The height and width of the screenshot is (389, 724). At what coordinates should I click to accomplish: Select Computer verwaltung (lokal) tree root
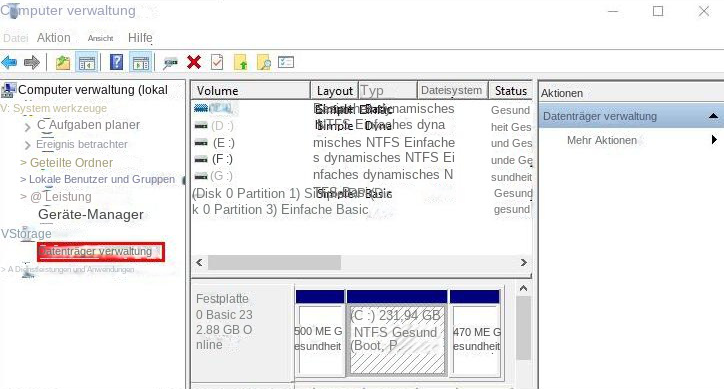pyautogui.click(x=93, y=90)
